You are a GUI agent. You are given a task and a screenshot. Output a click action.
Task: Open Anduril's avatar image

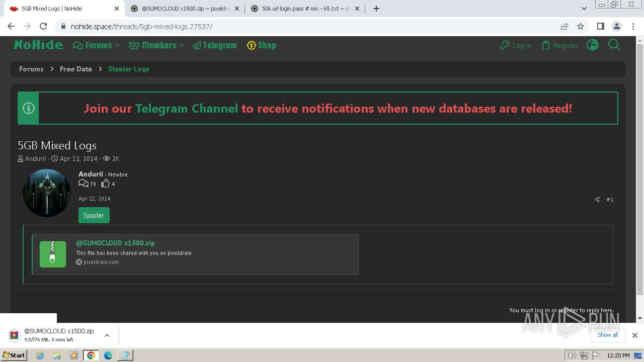click(x=47, y=193)
